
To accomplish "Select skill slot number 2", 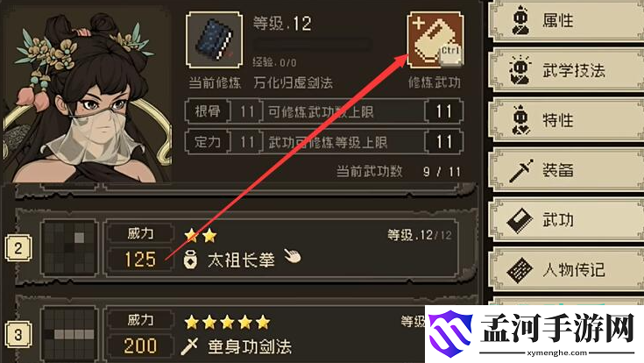I will click(18, 248).
